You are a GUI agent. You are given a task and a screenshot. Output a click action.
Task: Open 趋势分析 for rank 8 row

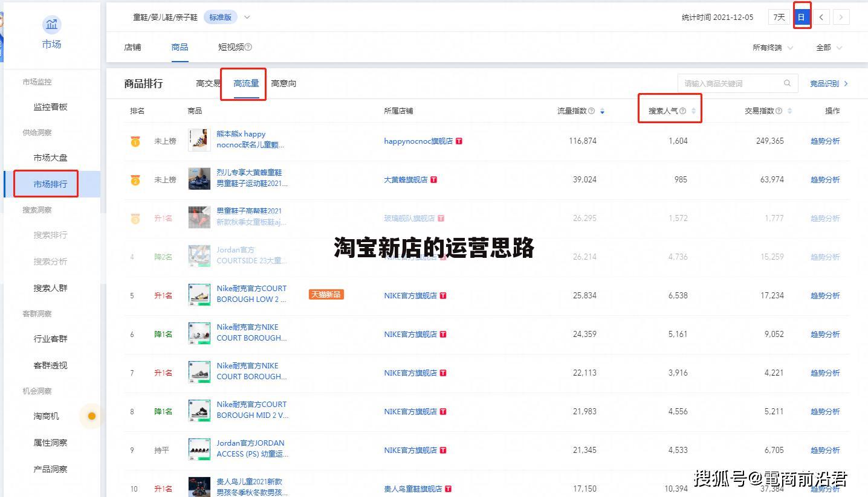[x=825, y=411]
